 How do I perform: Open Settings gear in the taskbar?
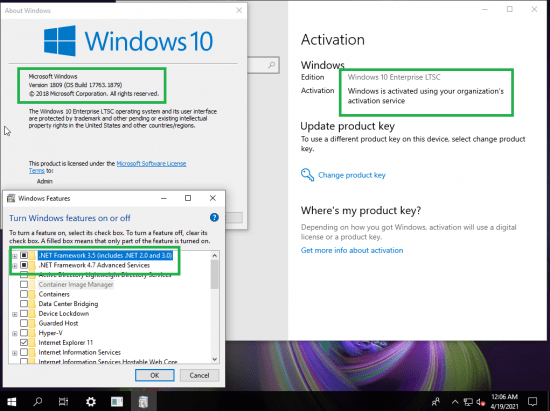[x=90, y=402]
